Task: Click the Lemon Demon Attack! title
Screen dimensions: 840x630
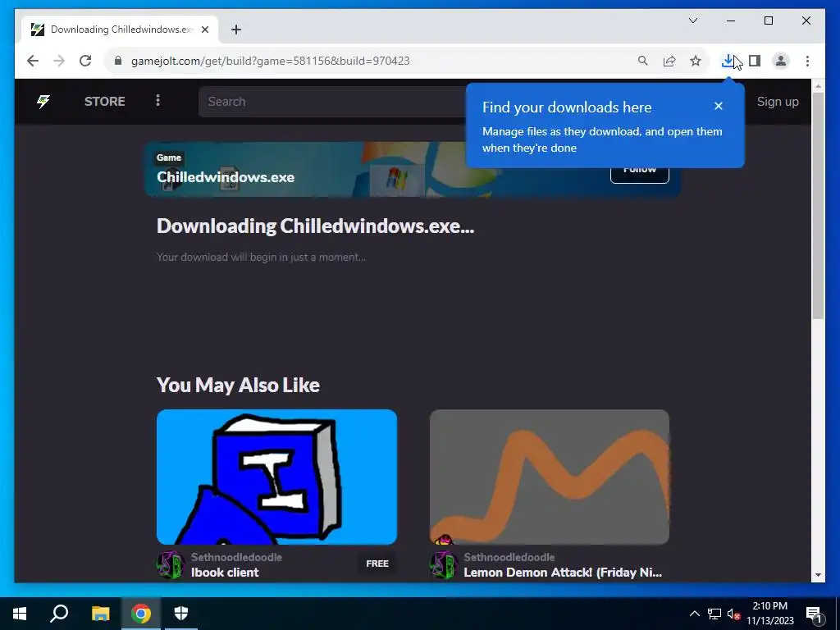Action: click(563, 572)
